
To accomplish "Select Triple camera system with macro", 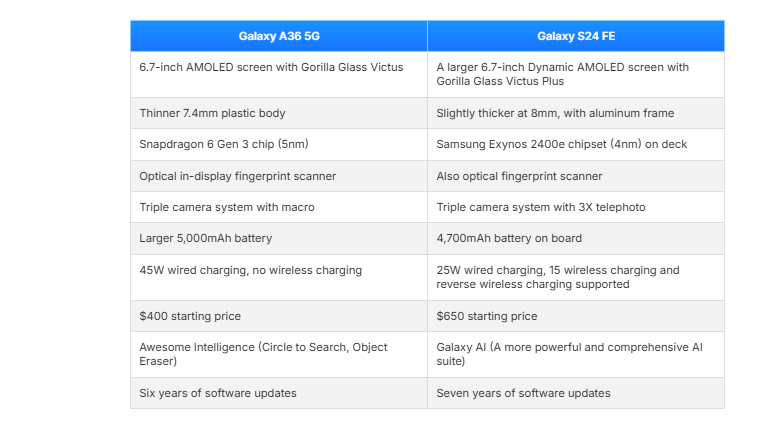I will click(x=279, y=207).
